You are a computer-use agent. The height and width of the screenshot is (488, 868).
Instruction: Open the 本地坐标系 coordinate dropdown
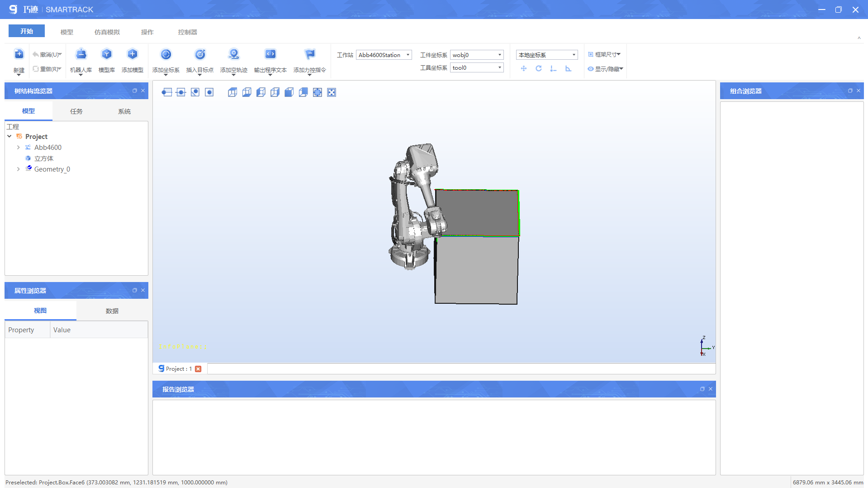pos(547,55)
